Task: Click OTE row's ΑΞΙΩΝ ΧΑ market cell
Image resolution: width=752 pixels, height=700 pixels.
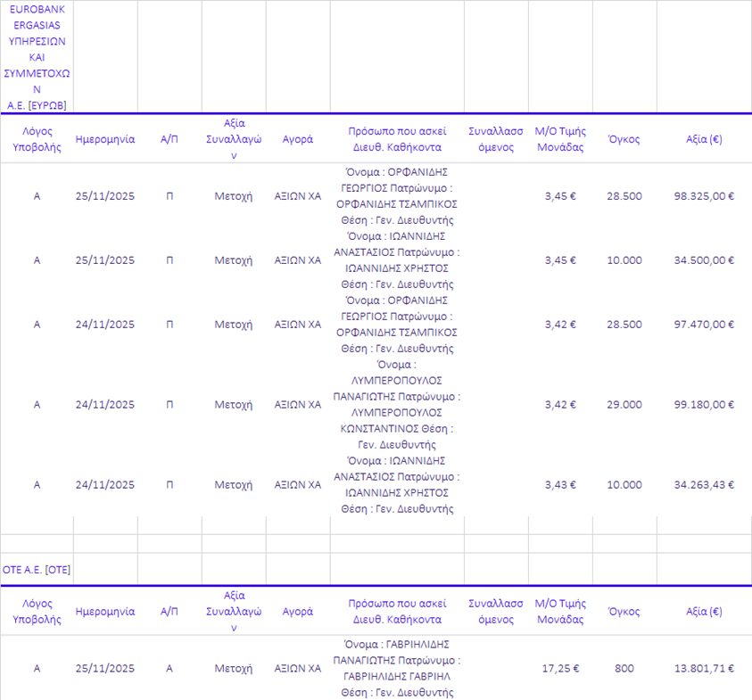Action: coord(298,669)
